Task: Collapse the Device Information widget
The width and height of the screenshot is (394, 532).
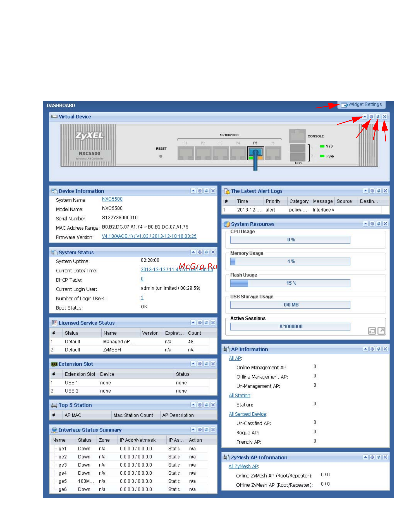Action: pyautogui.click(x=193, y=191)
